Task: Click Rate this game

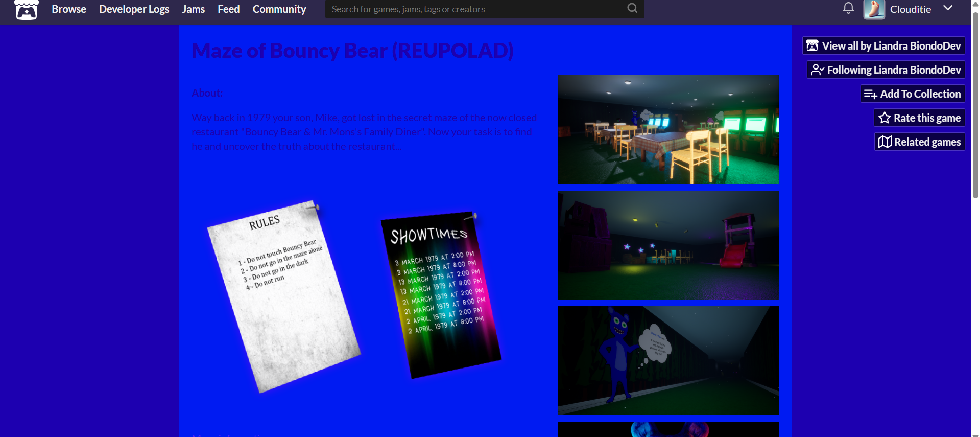Action: tap(919, 118)
